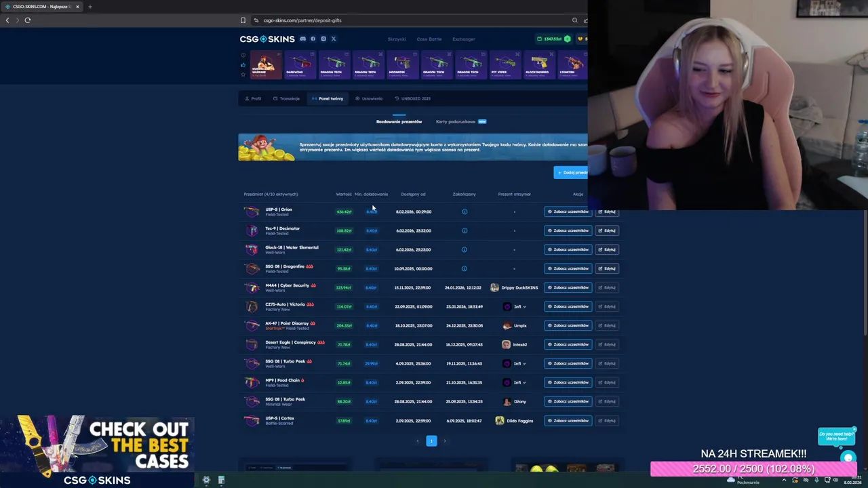Screen dimensions: 868x488
Task: Click the USP-S Orion skin thumbnail
Action: click(252, 211)
